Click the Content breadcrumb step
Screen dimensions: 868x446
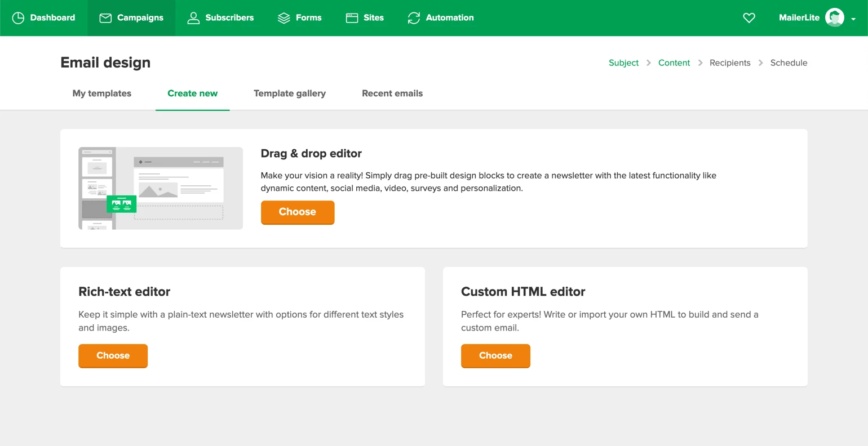(674, 63)
